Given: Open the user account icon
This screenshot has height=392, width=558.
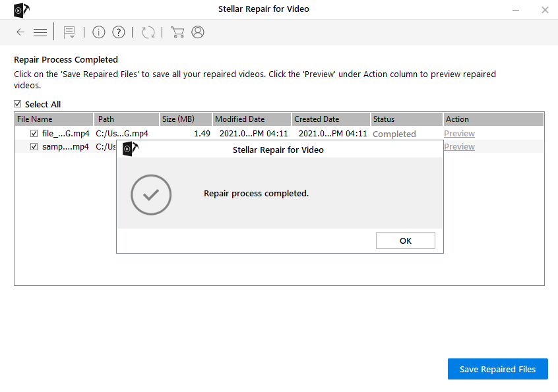Looking at the screenshot, I should click(x=198, y=32).
